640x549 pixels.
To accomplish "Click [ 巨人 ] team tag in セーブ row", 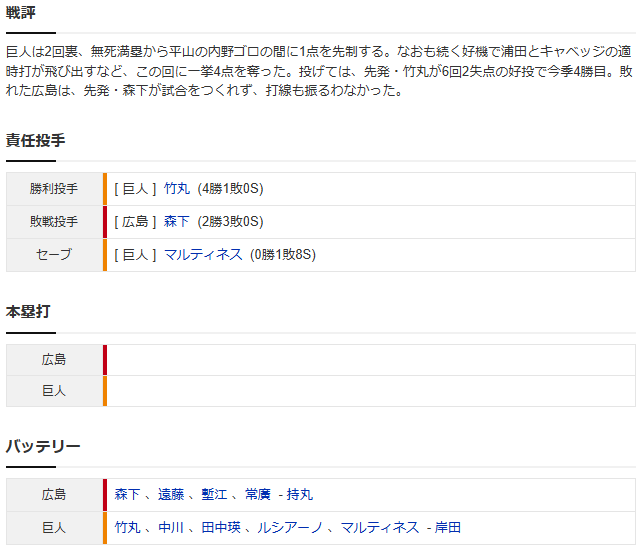I will (135, 255).
